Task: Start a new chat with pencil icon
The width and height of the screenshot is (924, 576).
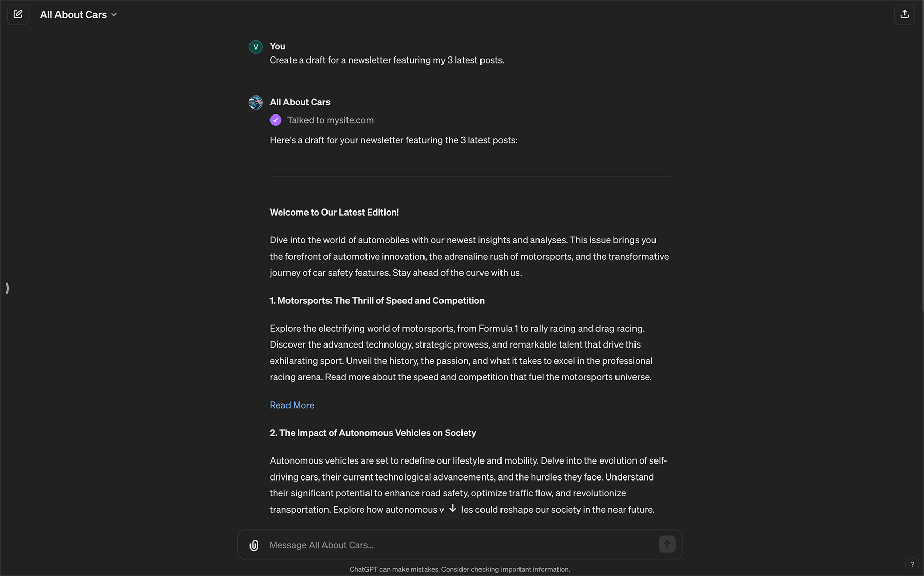Action: (18, 14)
